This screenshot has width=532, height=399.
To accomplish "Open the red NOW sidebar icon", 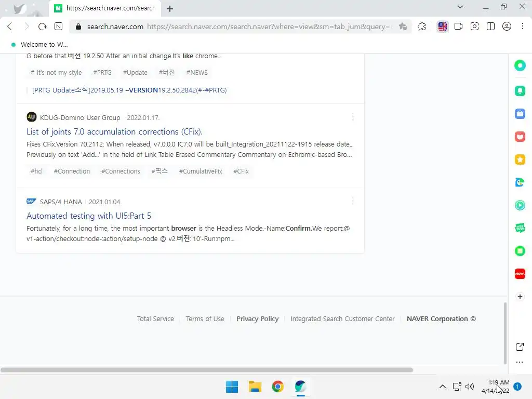I will click(x=520, y=274).
